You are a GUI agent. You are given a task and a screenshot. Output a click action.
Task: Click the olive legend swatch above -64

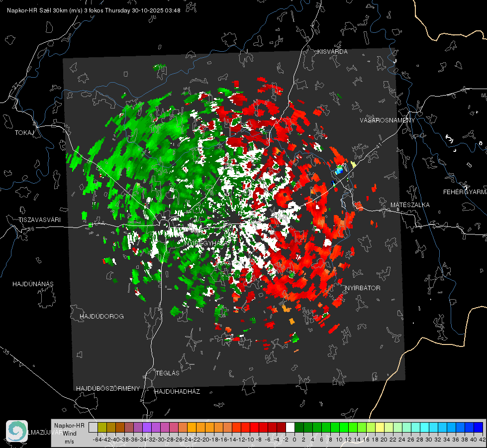(x=102, y=427)
